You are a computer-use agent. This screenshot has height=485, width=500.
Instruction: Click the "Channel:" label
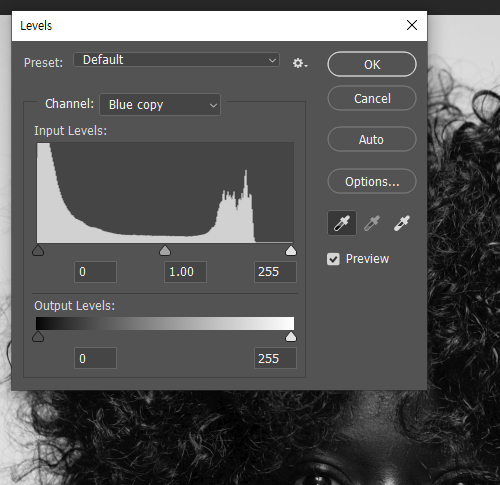coord(69,104)
